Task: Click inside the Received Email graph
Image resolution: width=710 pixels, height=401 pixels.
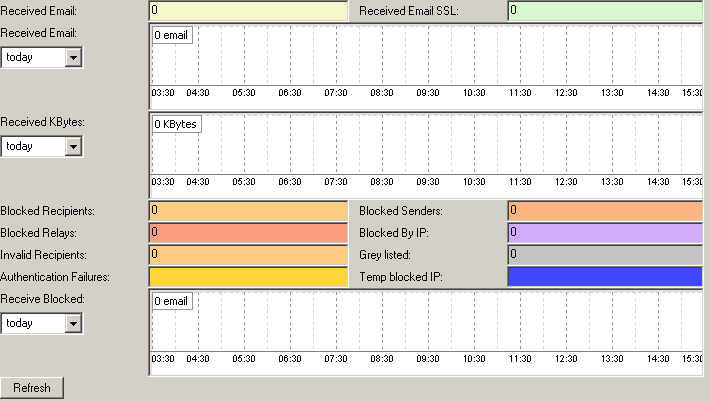Action: [430, 60]
